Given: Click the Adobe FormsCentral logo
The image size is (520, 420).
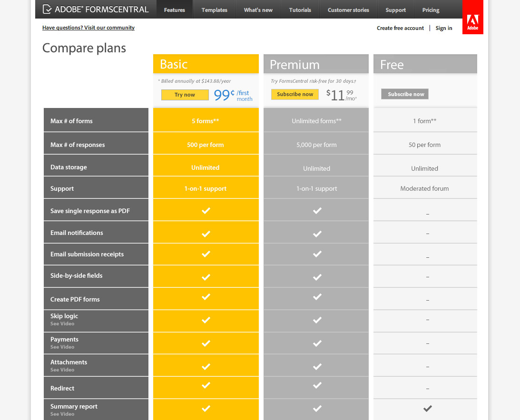Looking at the screenshot, I should coord(96,10).
